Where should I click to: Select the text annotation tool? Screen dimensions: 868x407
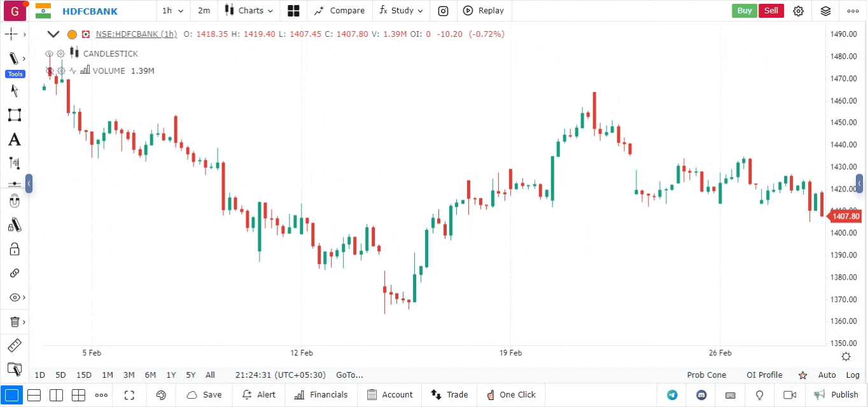(x=14, y=139)
